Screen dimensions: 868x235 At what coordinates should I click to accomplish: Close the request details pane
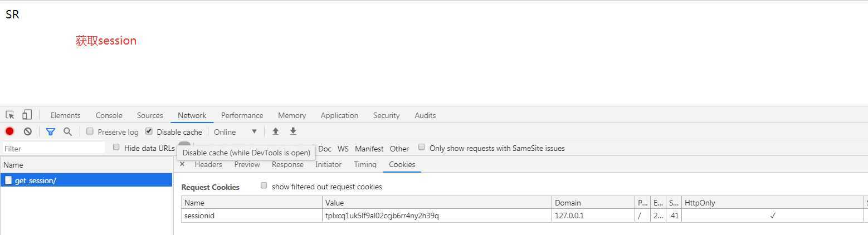coord(182,164)
